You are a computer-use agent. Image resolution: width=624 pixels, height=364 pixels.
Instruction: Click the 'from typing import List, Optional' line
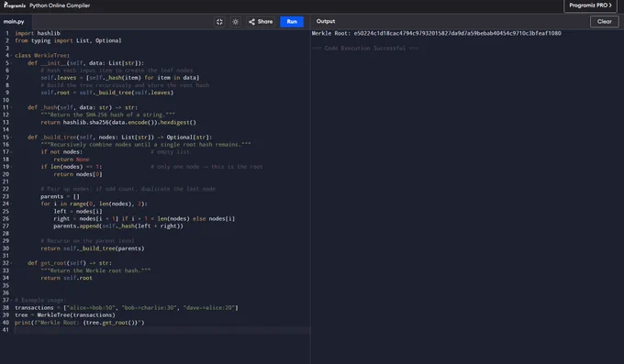(x=68, y=40)
